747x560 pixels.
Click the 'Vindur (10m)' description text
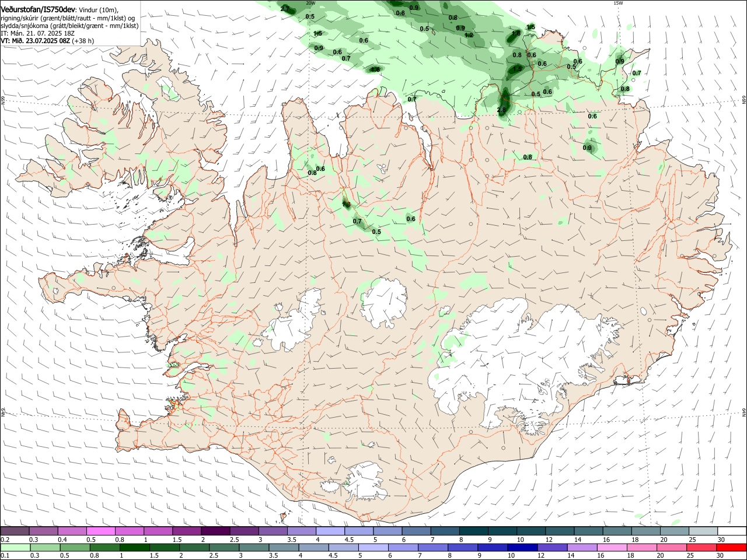(99, 10)
